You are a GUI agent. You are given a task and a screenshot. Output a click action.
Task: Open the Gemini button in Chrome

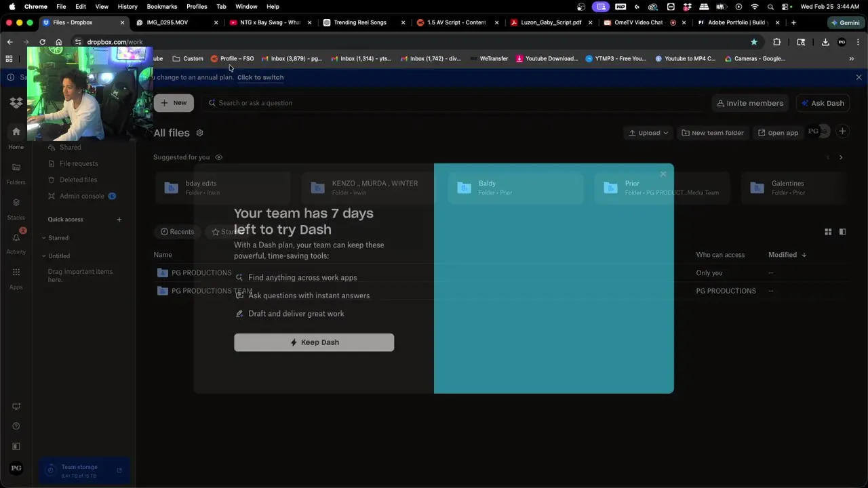pyautogui.click(x=844, y=22)
